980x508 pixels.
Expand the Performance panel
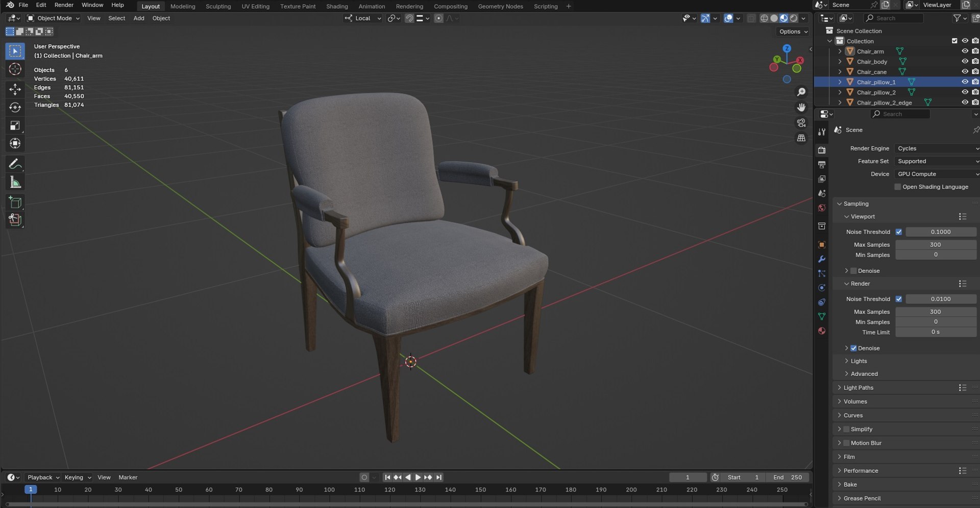point(861,471)
